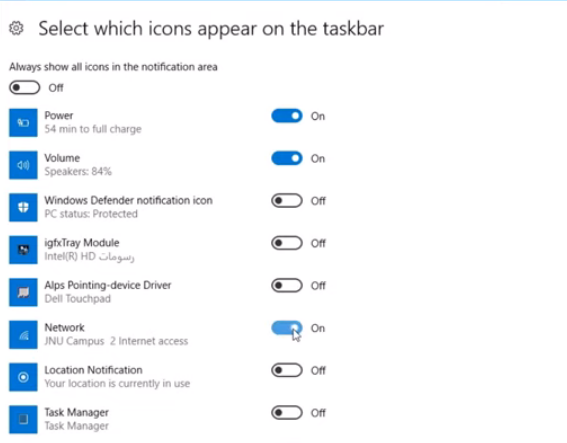Click the page title Select which icons appear
This screenshot has height=443, width=567.
tap(211, 29)
